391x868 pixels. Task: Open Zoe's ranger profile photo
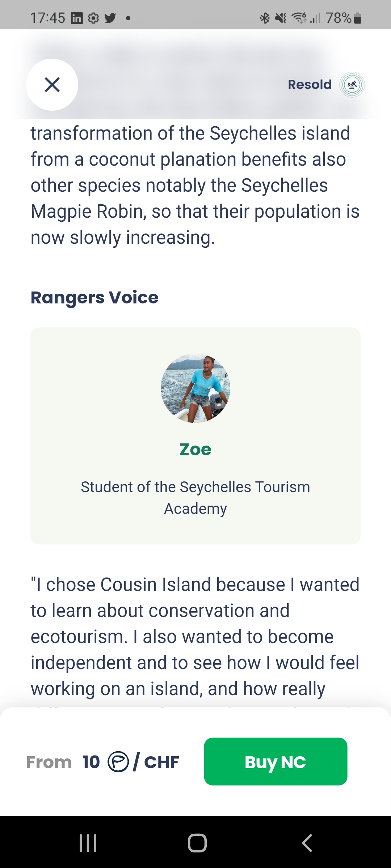[195, 388]
